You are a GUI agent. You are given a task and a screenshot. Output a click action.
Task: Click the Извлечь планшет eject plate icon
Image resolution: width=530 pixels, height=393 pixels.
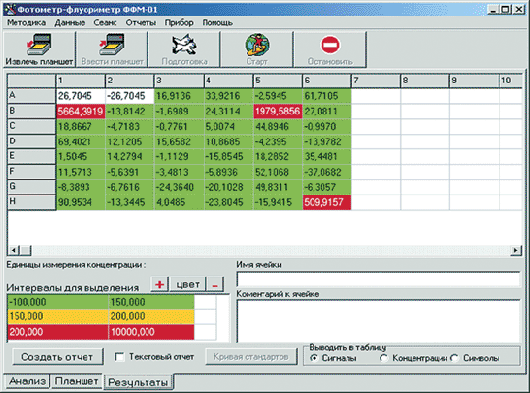pyautogui.click(x=39, y=44)
